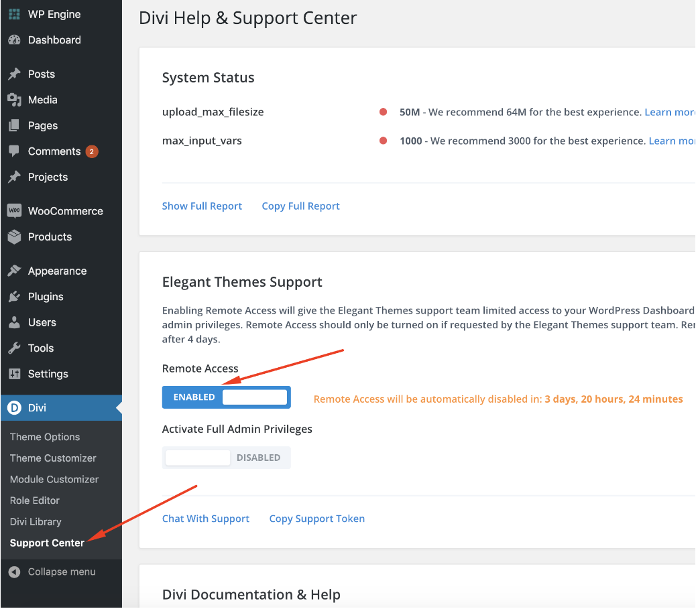Open Plugins using its plug icon
Screen dimensions: 700x609
tap(12, 296)
